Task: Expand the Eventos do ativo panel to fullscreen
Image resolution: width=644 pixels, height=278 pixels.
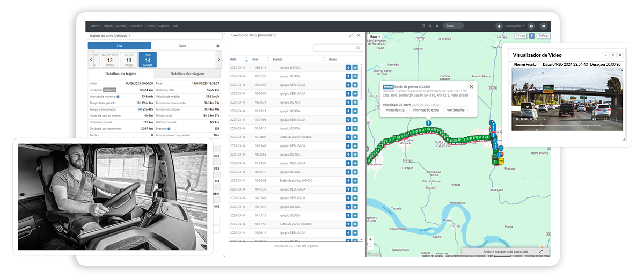Action: [x=351, y=35]
